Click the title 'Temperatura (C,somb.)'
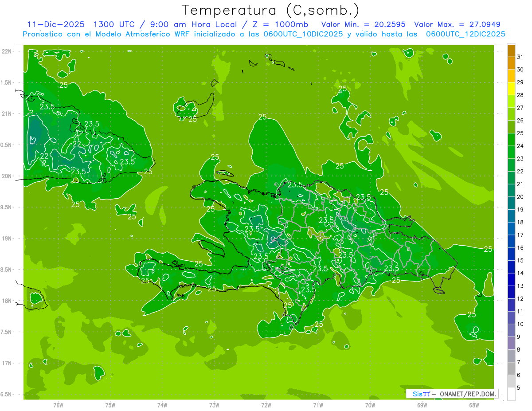The image size is (532, 411). pos(271,10)
